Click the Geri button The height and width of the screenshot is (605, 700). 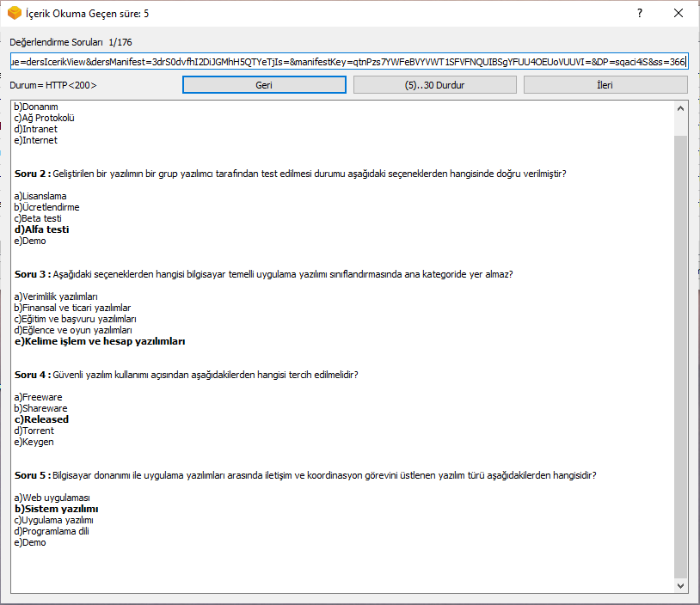(x=264, y=85)
